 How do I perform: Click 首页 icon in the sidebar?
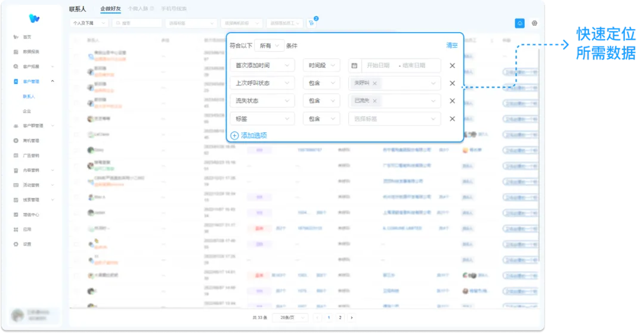pyautogui.click(x=16, y=37)
